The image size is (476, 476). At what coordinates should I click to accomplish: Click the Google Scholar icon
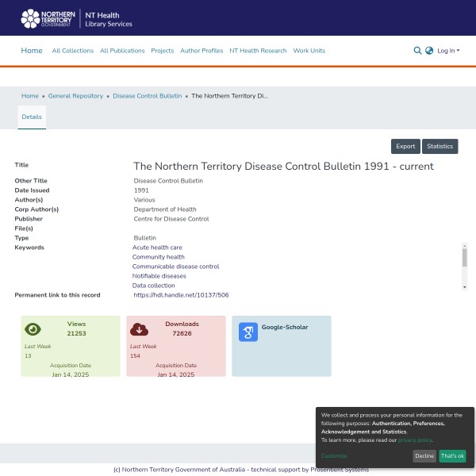pos(248,332)
